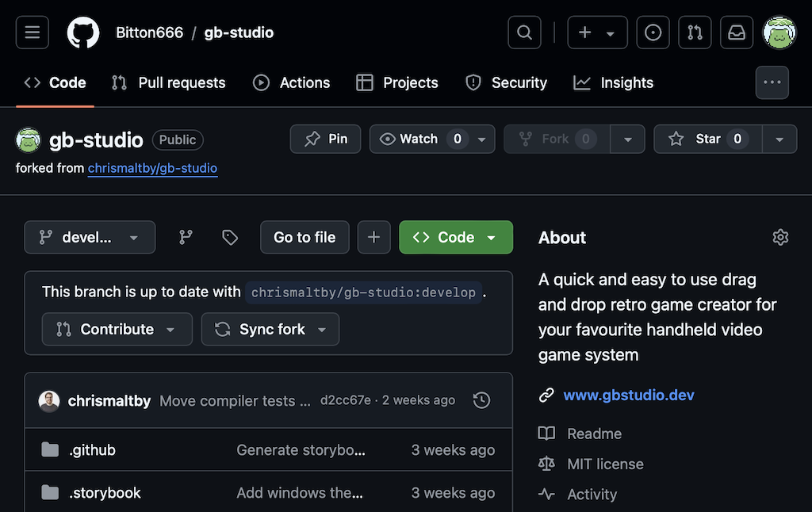Viewport: 812px width, 512px height.
Task: Jump to the Readme section
Action: (x=594, y=434)
